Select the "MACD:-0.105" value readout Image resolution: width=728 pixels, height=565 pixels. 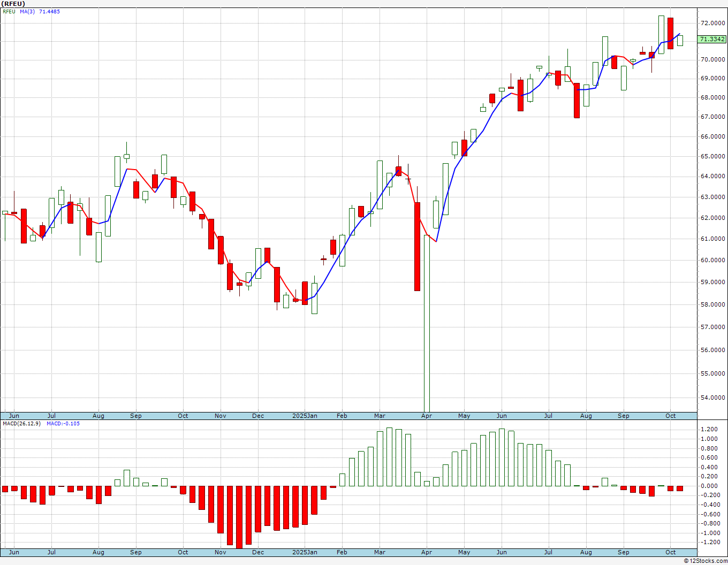(x=63, y=424)
